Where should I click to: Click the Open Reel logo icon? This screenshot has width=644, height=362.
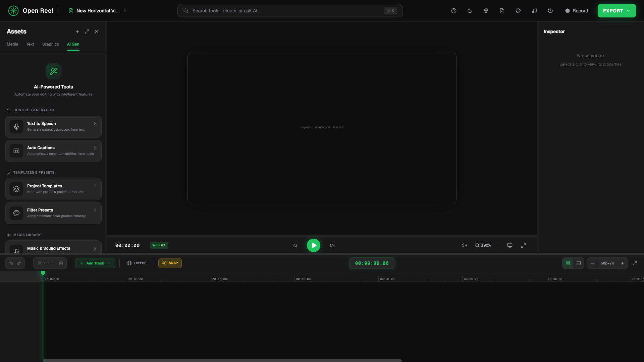pos(13,11)
